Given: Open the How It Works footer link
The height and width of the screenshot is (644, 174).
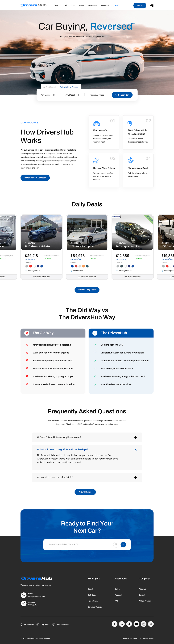Looking at the screenshot, I should click(x=93, y=601).
